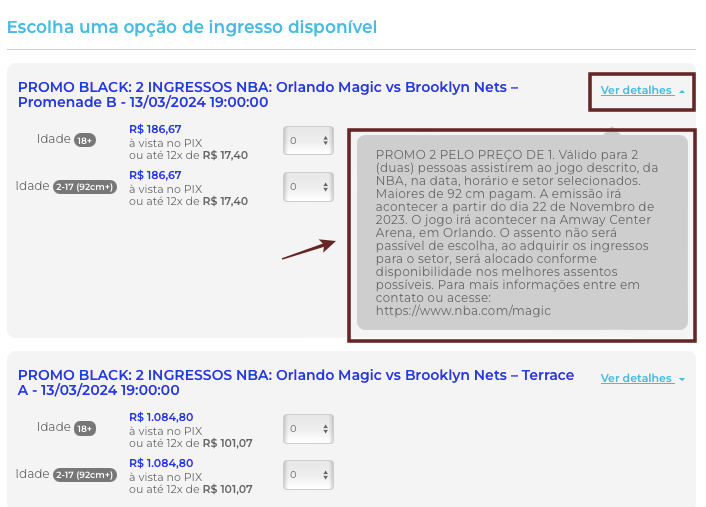Click the nba.com/magic URL in the details tooltip
706x507 pixels.
463,311
